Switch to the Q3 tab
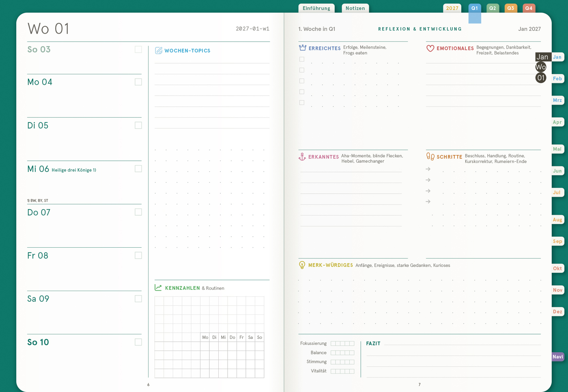Screen dimensions: 568x392 pyautogui.click(x=511, y=8)
